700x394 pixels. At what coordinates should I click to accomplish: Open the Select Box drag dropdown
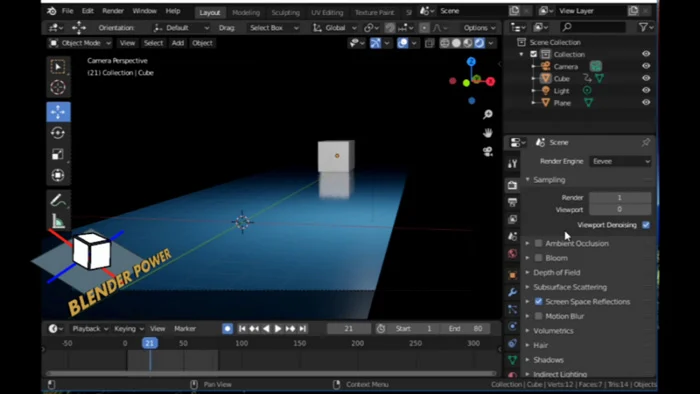tap(273, 28)
